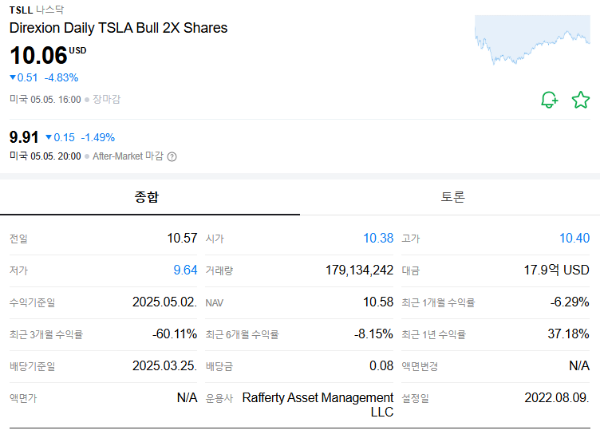Click Rafferty Asset Management LLC 운용사 name
Screen dimensions: 600x435
318,405
